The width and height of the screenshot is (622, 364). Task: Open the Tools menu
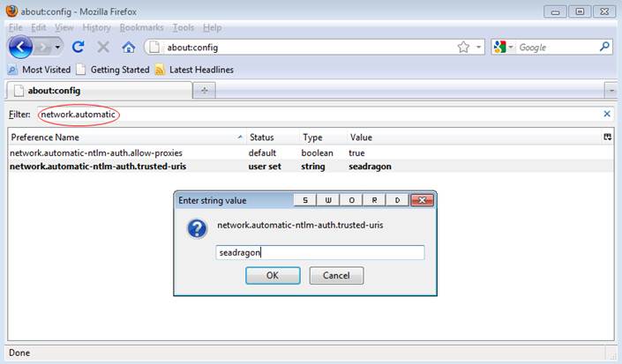(x=184, y=27)
